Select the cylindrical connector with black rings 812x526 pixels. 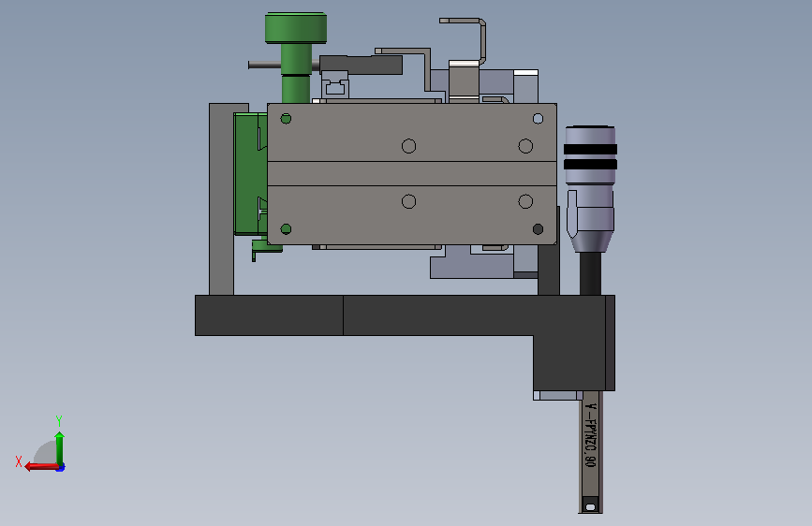coord(590,188)
